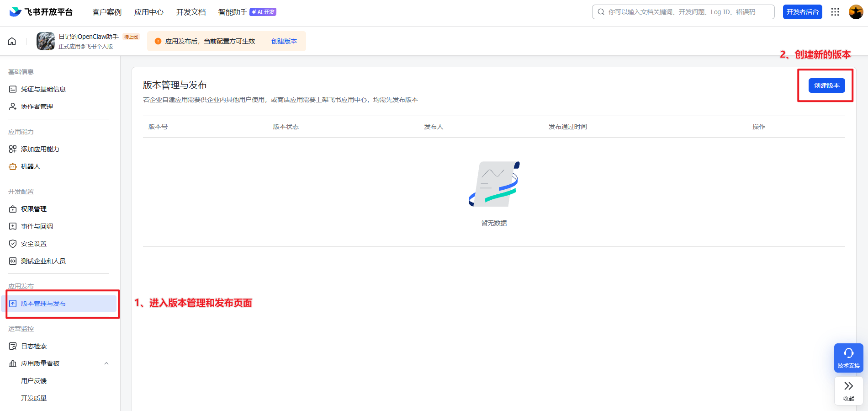Click the 待上线 status tag
The height and width of the screenshot is (411, 868).
point(131,37)
